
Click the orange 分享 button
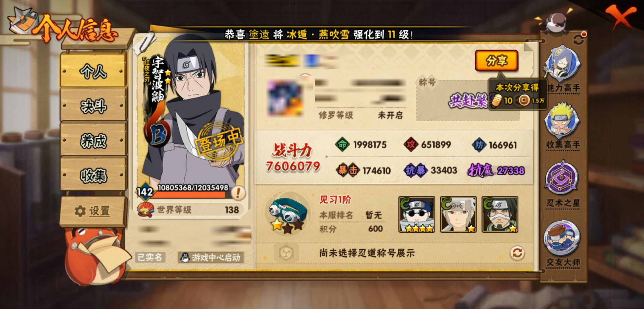pos(496,61)
